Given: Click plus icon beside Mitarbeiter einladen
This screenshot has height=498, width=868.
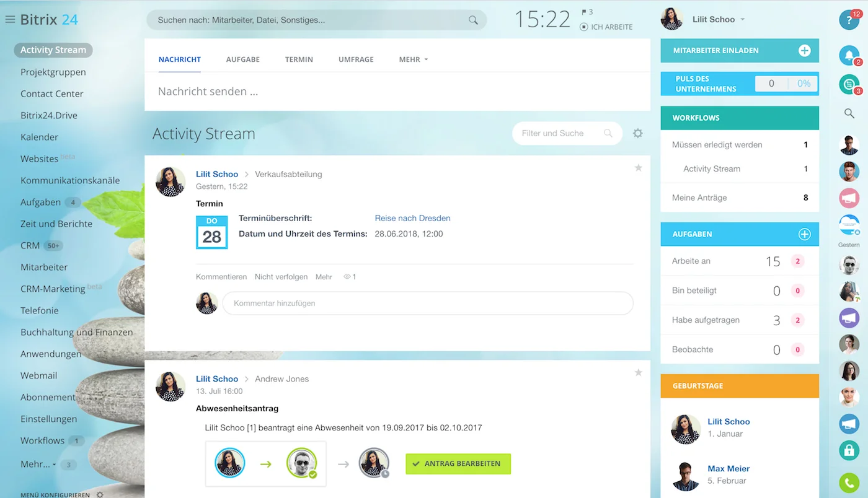Looking at the screenshot, I should (804, 51).
